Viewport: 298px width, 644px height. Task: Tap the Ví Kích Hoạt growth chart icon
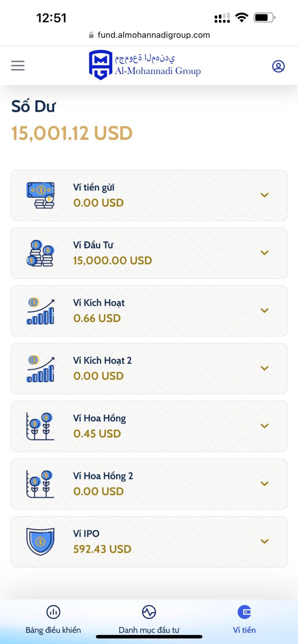(x=40, y=311)
